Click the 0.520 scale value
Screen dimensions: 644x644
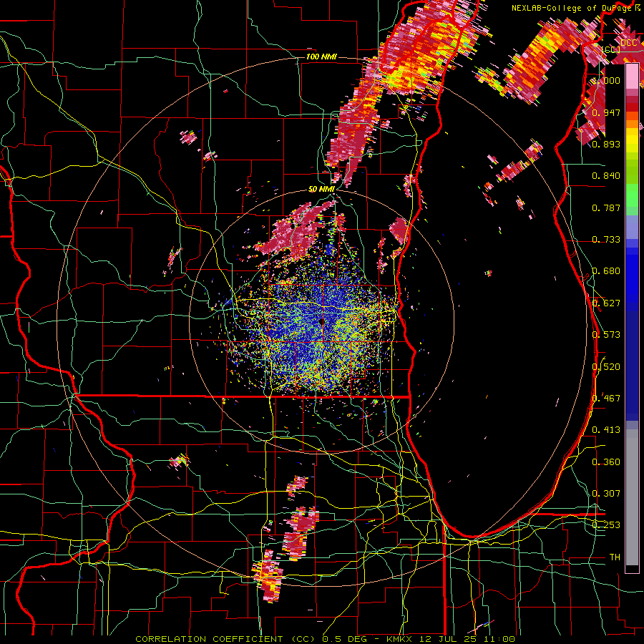[606, 366]
